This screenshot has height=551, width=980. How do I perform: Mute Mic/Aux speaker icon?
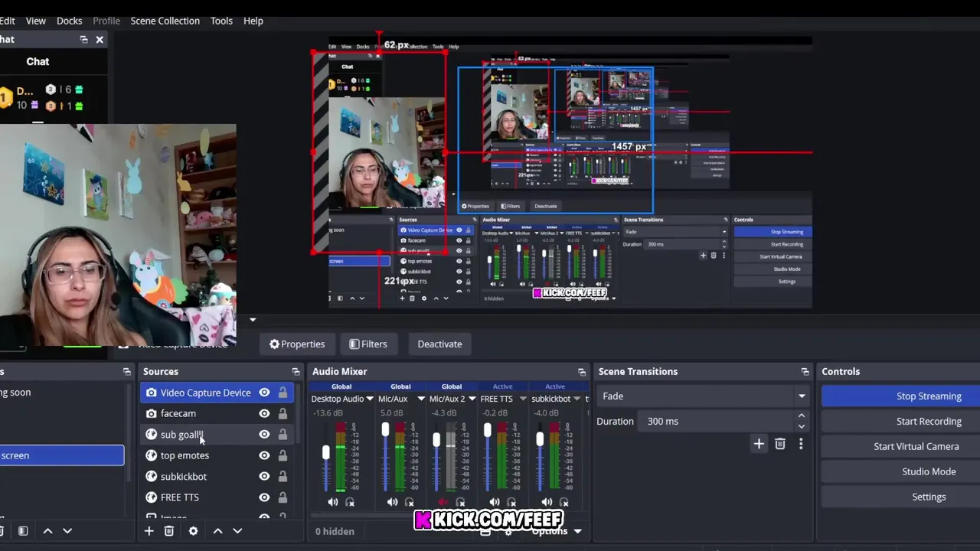[x=392, y=502]
